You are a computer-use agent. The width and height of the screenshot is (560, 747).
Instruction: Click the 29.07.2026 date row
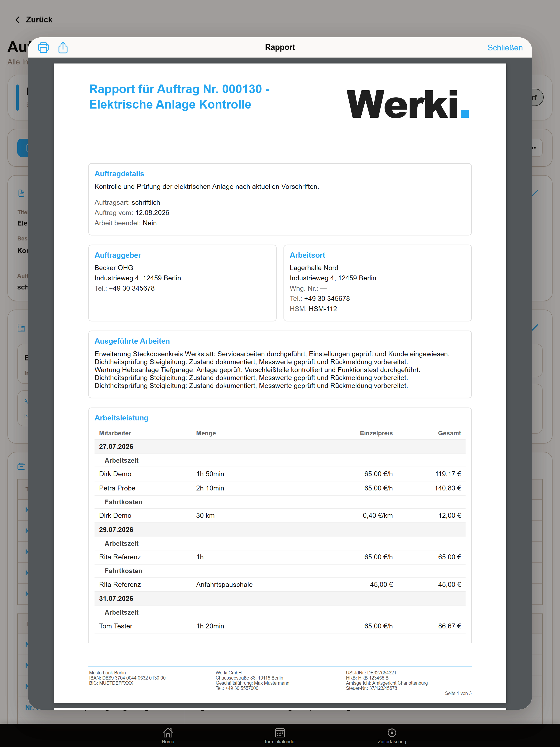[x=280, y=529]
